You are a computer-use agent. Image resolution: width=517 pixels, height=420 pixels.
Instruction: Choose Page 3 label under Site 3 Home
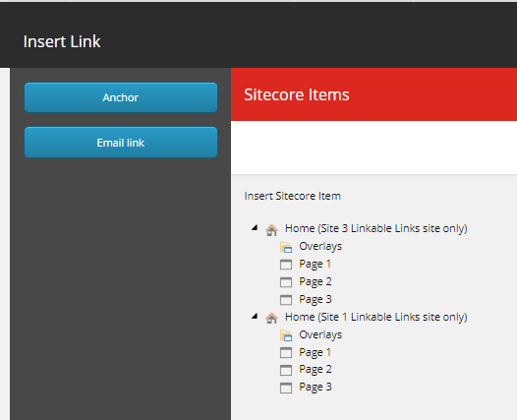click(316, 300)
